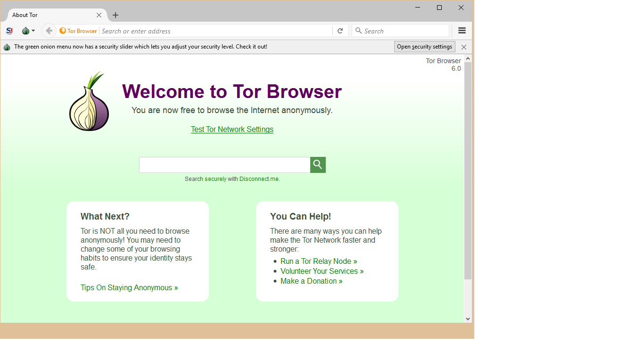Minimize the Tor Browser window
The height and width of the screenshot is (343, 644).
(418, 7)
